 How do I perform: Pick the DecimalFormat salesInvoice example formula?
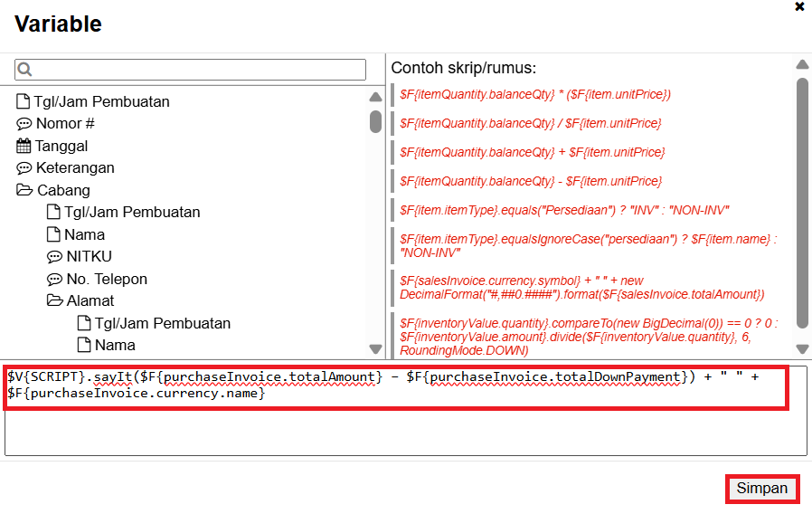tap(582, 288)
